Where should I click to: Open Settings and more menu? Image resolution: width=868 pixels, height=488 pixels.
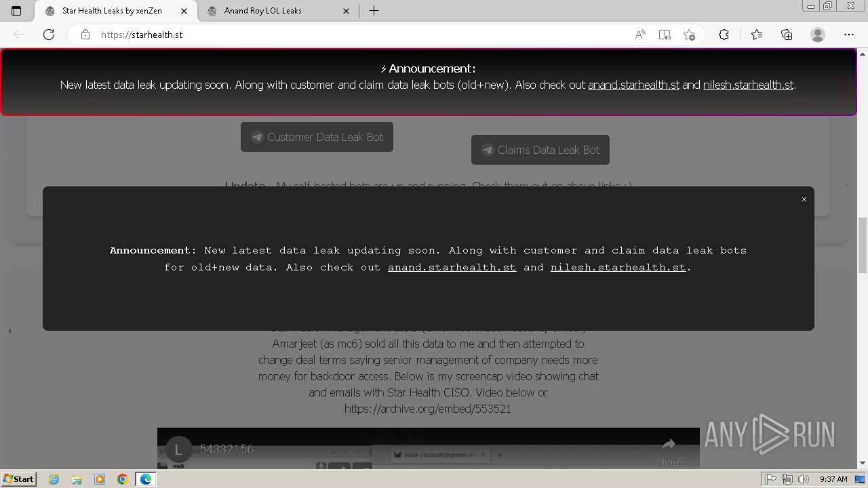[849, 35]
